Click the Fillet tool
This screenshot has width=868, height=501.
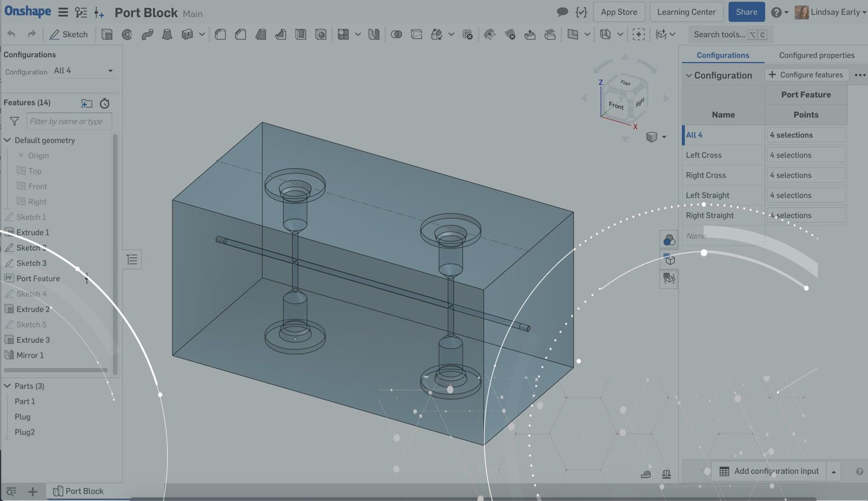(x=220, y=34)
